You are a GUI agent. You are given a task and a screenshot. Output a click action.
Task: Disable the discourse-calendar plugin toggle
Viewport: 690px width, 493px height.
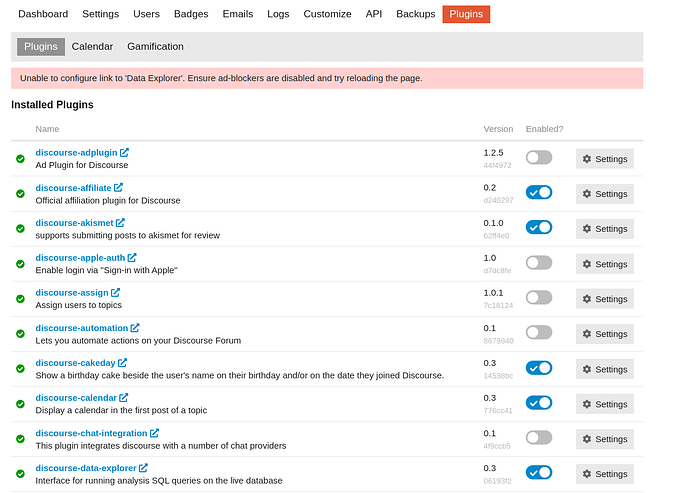tap(539, 403)
